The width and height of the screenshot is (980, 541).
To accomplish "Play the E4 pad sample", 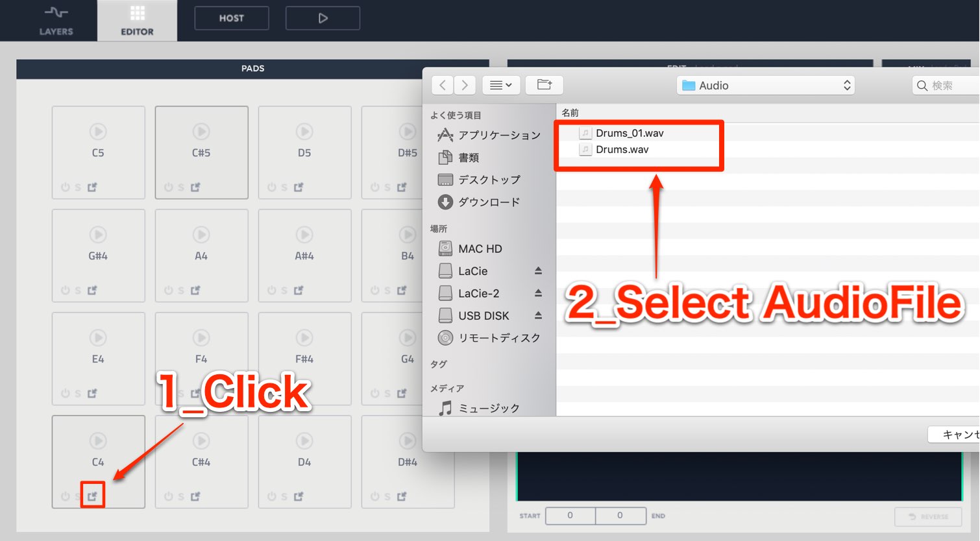I will point(98,338).
